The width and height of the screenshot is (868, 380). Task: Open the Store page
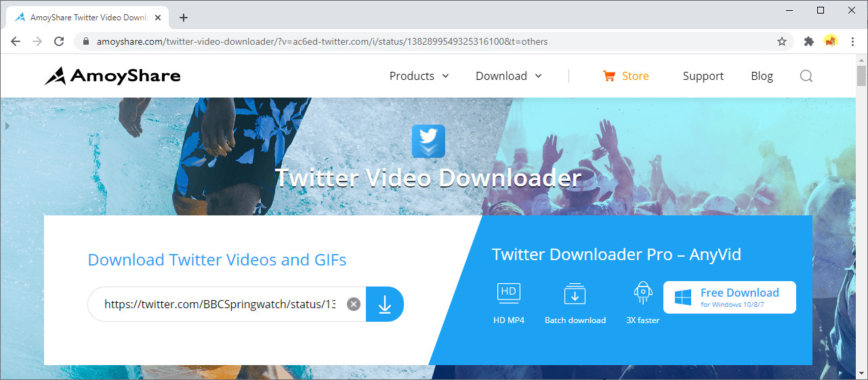click(x=636, y=76)
